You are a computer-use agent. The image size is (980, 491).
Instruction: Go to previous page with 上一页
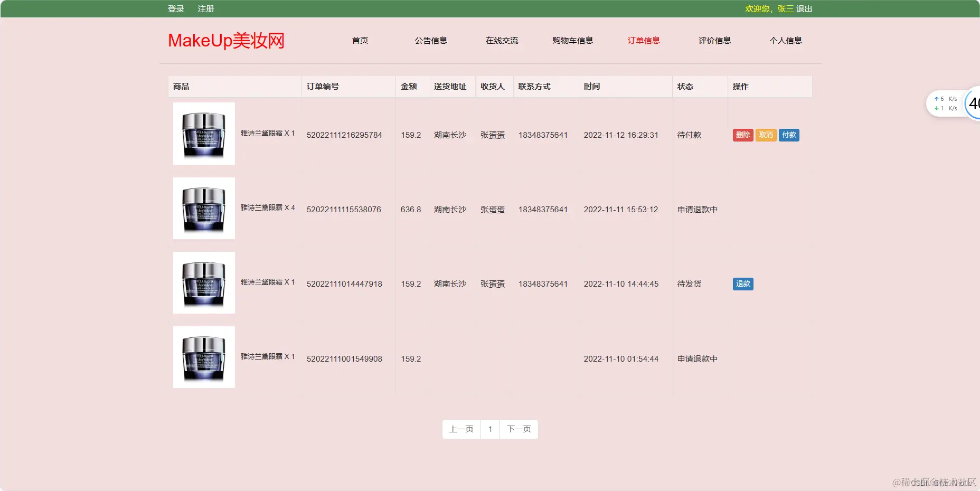pyautogui.click(x=461, y=429)
